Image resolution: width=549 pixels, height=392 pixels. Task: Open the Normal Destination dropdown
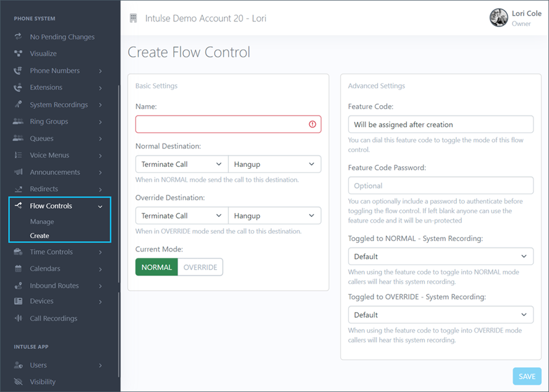[181, 163]
